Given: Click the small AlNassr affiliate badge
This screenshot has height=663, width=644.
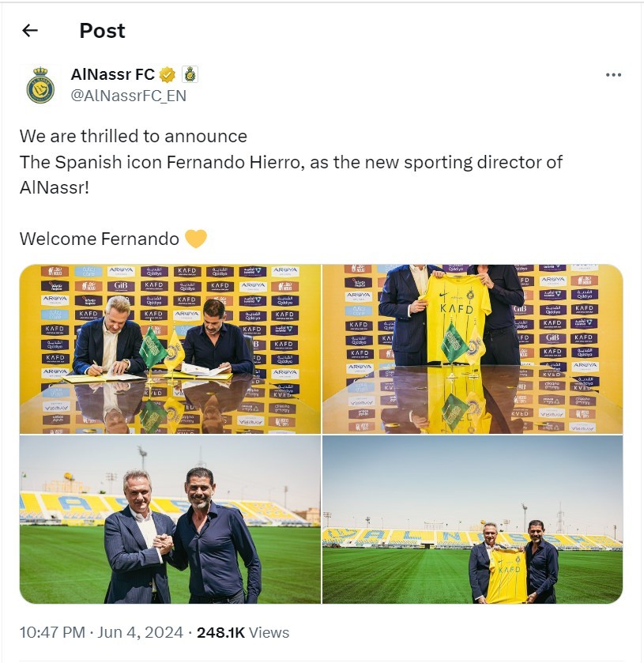Looking at the screenshot, I should coord(190,75).
